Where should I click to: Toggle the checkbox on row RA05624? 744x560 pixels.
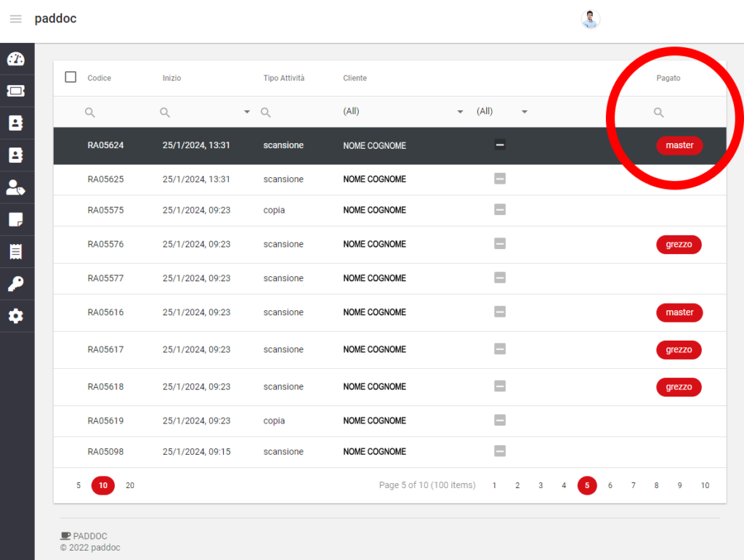(x=500, y=145)
